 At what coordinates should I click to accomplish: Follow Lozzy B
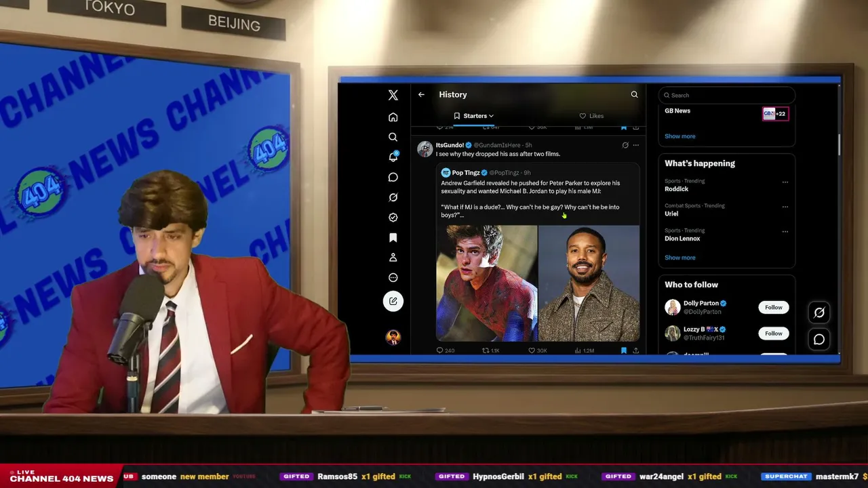point(774,333)
